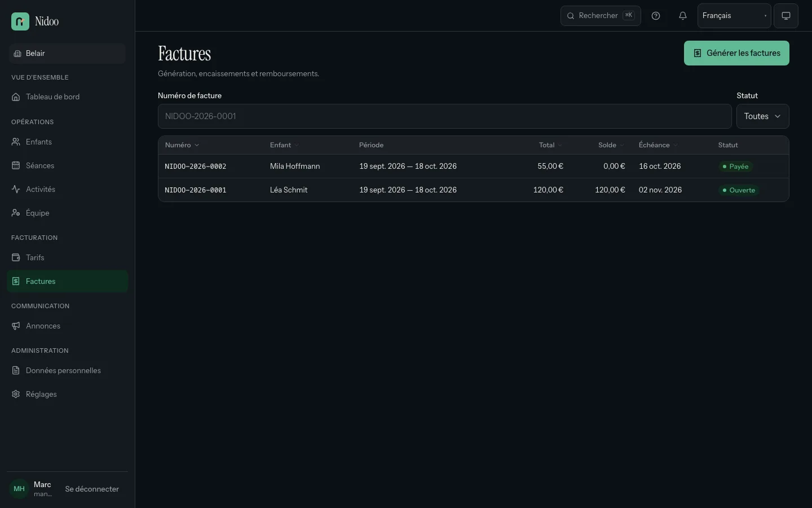
Task: Click the MH user avatar
Action: 19,489
